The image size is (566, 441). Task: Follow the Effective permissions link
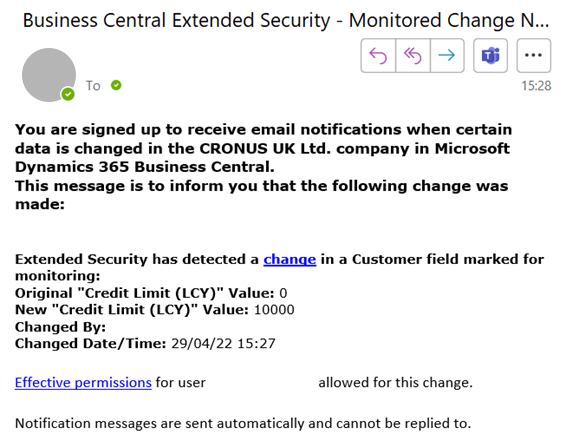[83, 383]
